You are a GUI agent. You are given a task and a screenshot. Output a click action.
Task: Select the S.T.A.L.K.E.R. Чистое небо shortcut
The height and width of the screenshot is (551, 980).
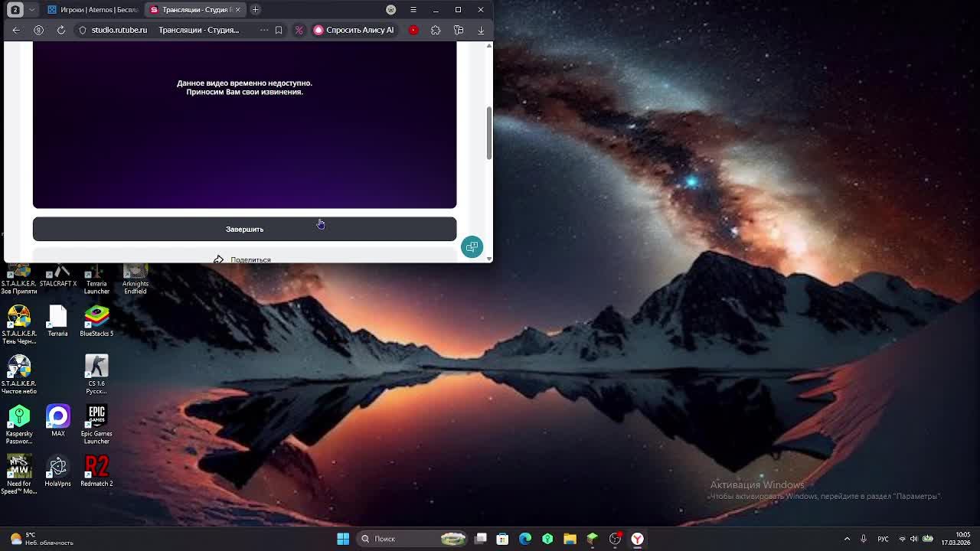tap(19, 374)
